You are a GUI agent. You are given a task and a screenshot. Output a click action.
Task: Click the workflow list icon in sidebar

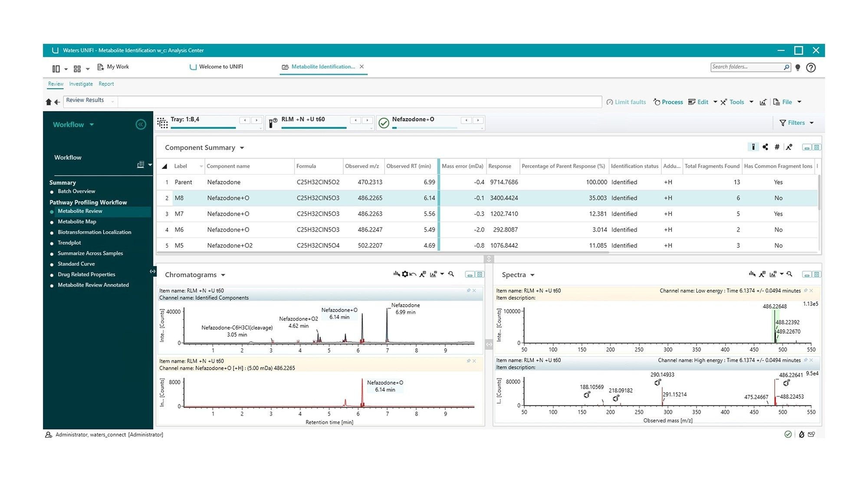click(141, 165)
